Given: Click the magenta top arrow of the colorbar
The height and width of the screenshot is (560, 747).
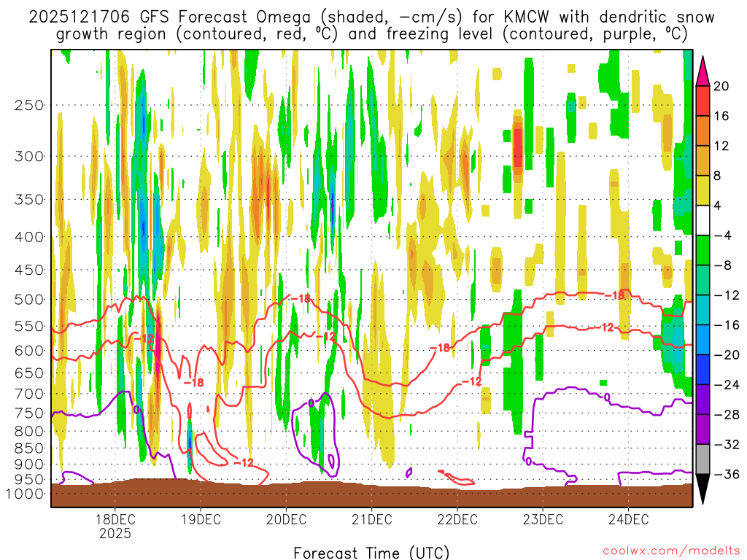Looking at the screenshot, I should coord(704,70).
